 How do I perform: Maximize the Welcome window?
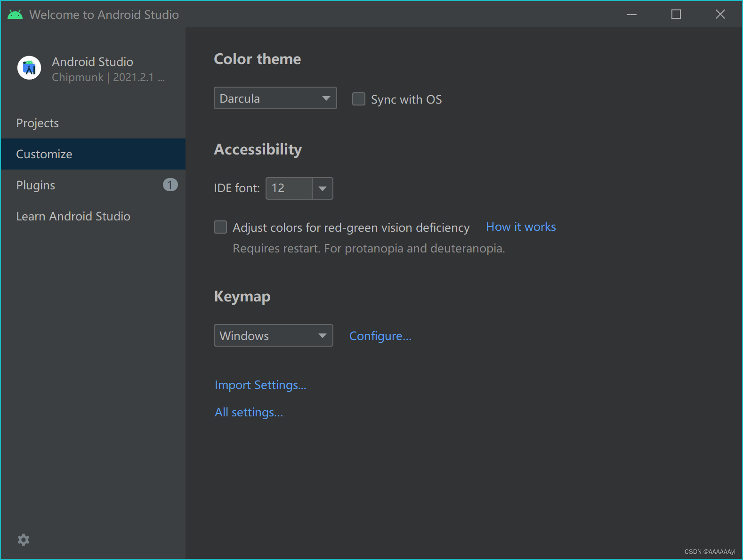pyautogui.click(x=676, y=15)
